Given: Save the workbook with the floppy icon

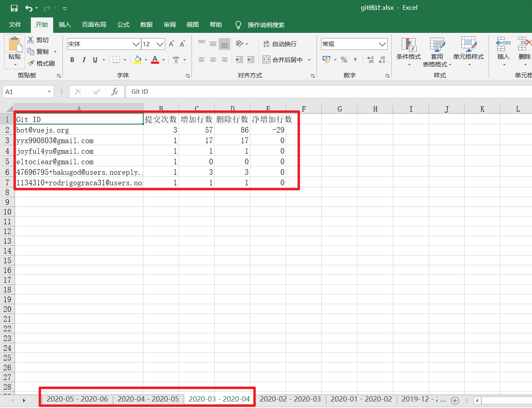Looking at the screenshot, I should coord(14,8).
